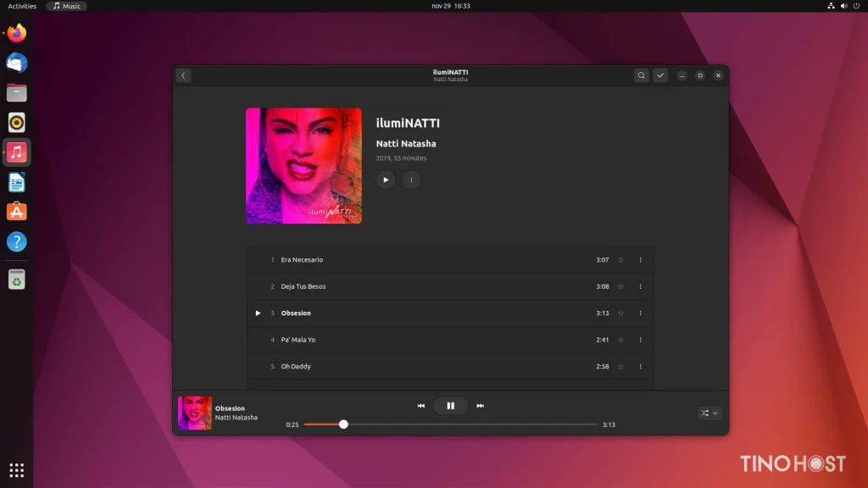868x488 pixels.
Task: Pause the current song
Action: pyautogui.click(x=451, y=406)
